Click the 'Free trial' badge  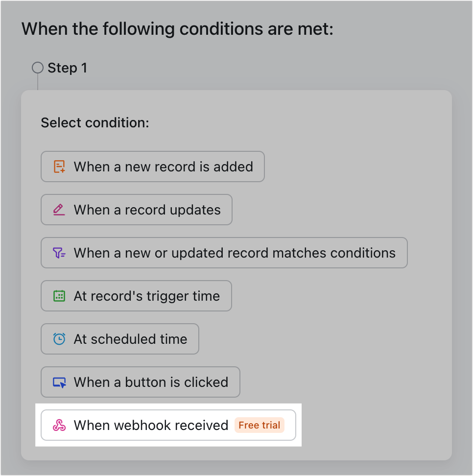tap(260, 425)
